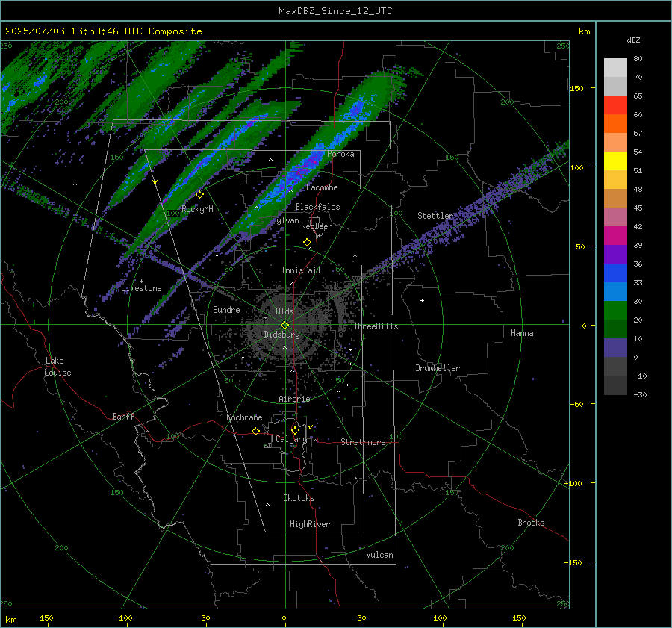Screen dimensions: 672x628
Task: Select the dark orange 57-60 dBZ legend swatch
Action: coord(615,124)
